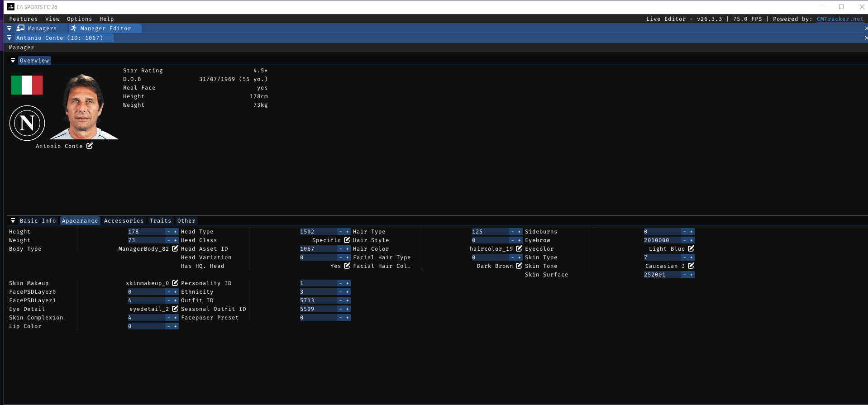
Task: Increase the Personality ID value
Action: click(348, 283)
